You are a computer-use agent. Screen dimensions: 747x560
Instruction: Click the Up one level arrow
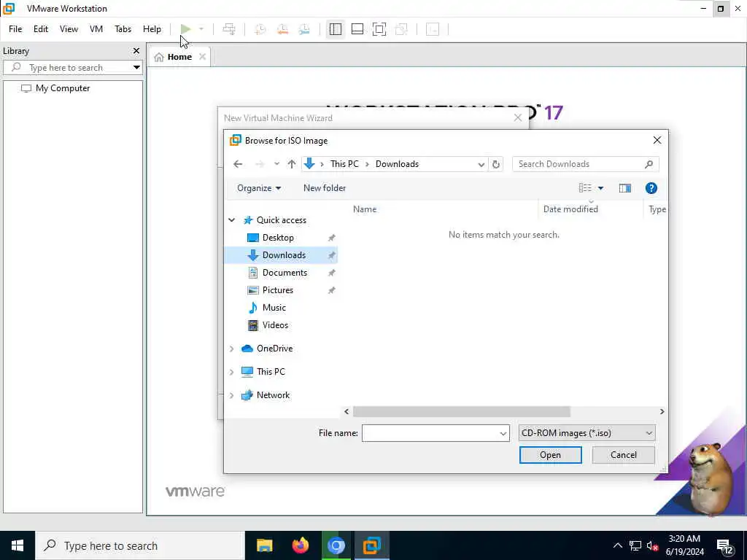point(292,164)
